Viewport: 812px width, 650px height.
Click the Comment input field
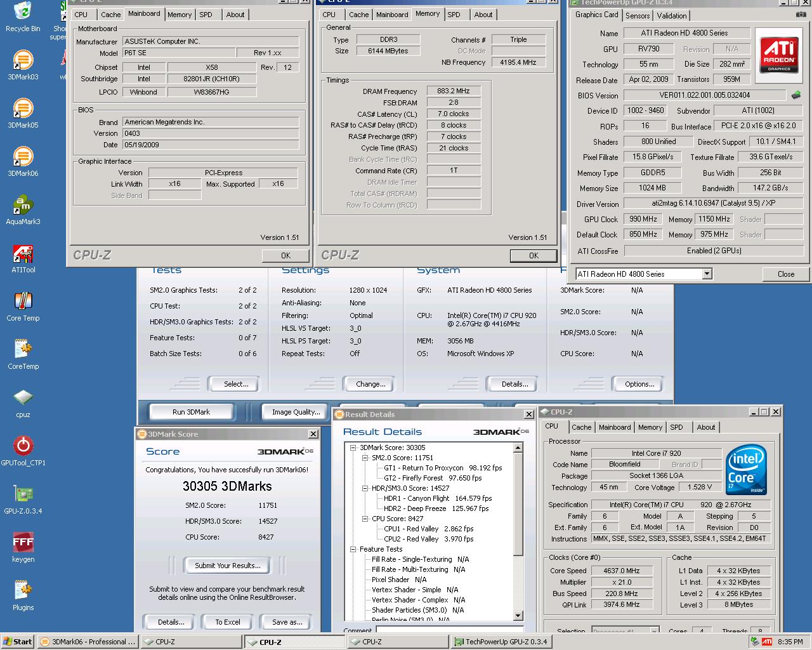coord(449,630)
